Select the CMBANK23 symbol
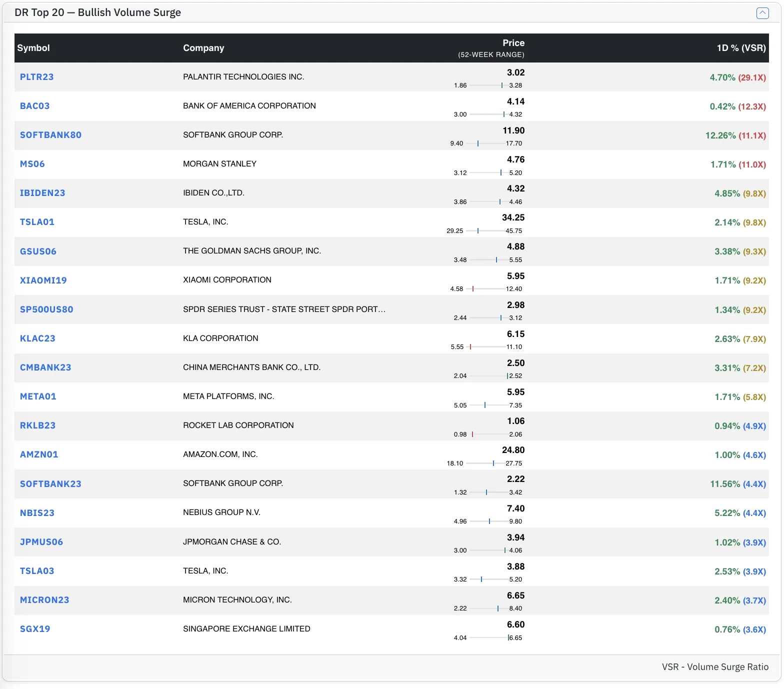This screenshot has width=784, height=689. point(45,367)
